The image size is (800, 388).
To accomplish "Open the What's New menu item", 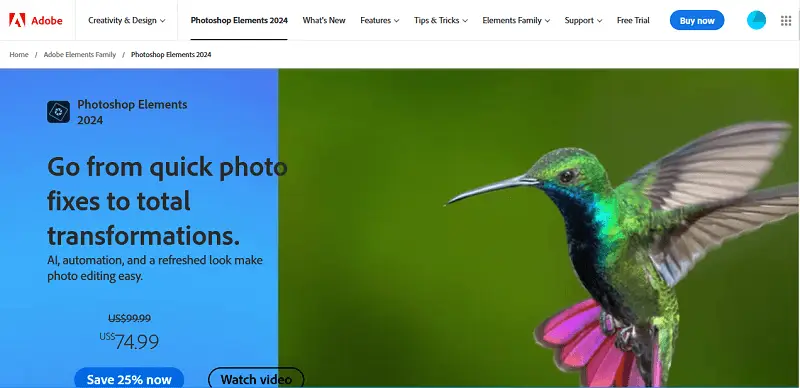I will tap(324, 20).
